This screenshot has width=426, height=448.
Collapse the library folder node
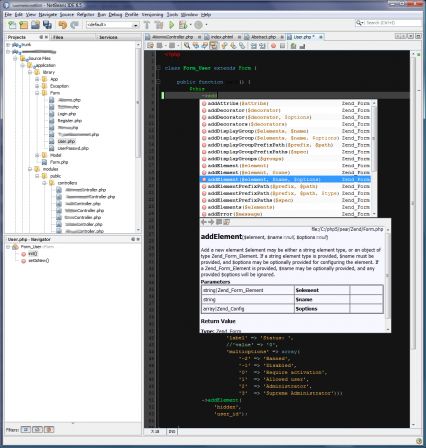pyautogui.click(x=30, y=72)
